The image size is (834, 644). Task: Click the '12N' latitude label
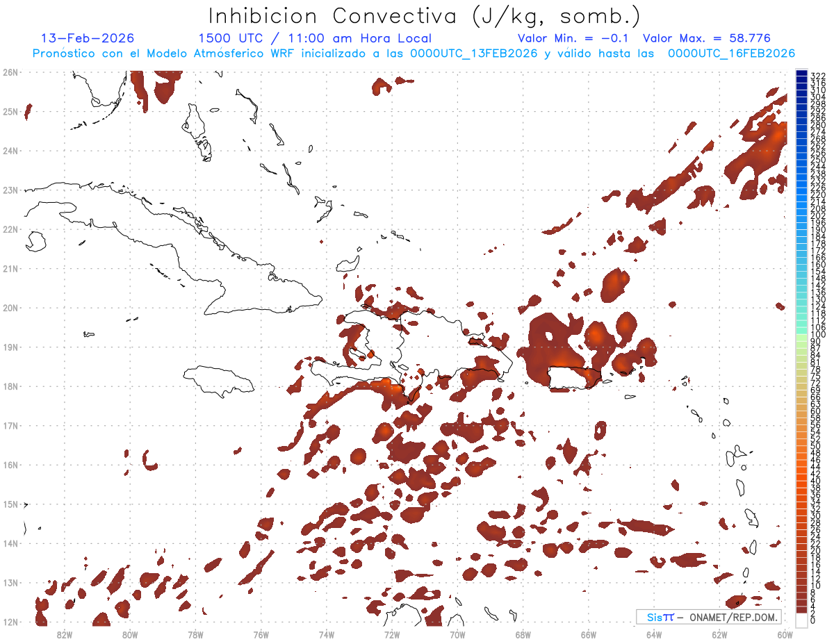click(10, 622)
